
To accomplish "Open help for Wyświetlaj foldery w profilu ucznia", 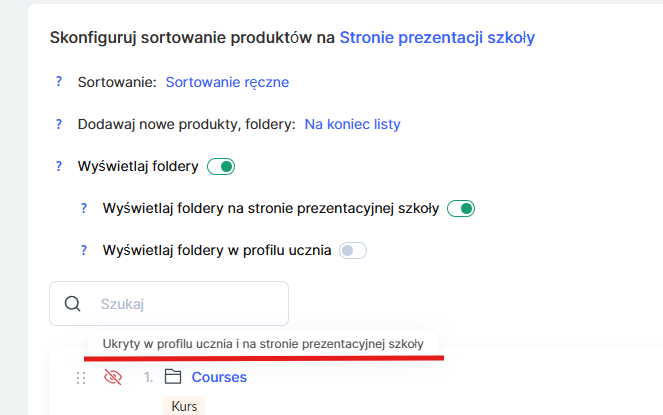I will pyautogui.click(x=84, y=251).
